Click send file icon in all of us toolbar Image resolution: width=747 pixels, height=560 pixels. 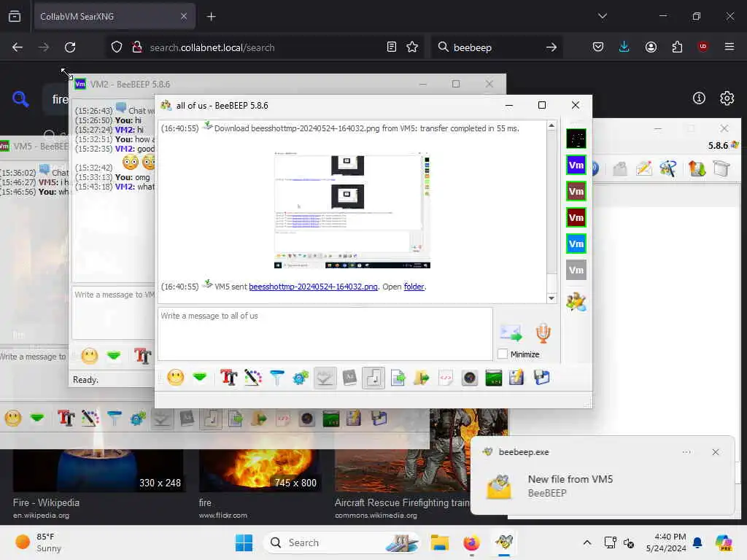pos(398,378)
